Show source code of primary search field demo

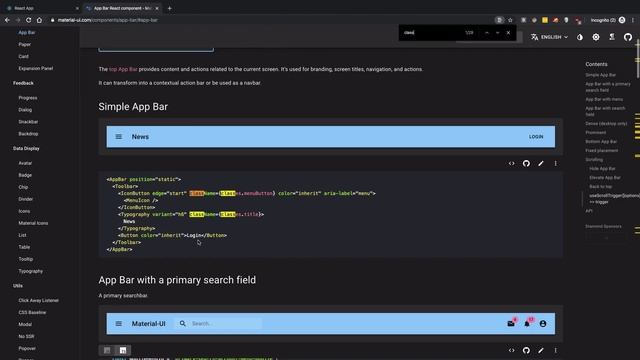tap(511, 350)
